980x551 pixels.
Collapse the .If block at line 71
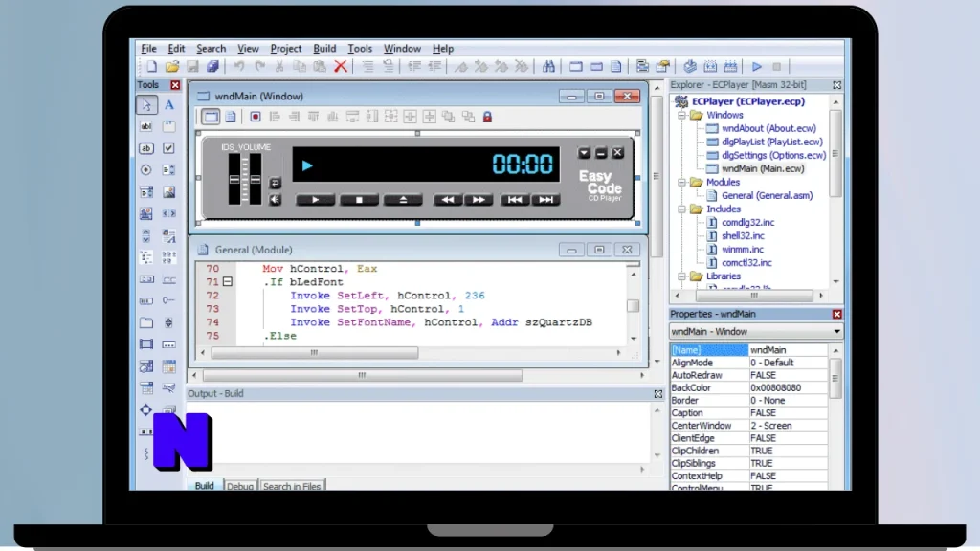(228, 282)
